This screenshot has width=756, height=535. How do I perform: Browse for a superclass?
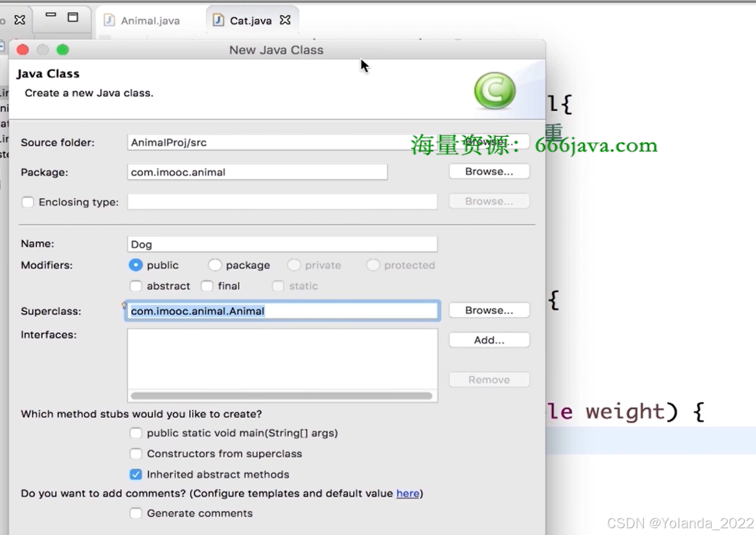(x=489, y=310)
